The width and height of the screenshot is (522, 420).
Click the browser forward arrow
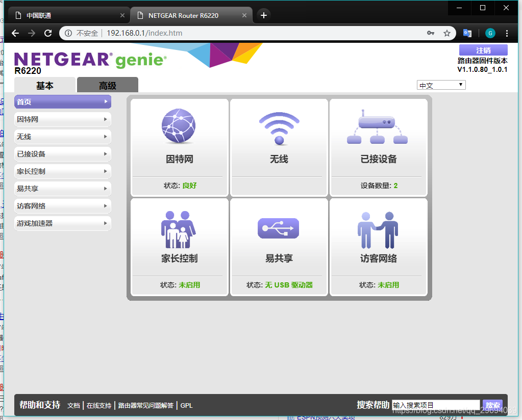[x=32, y=33]
